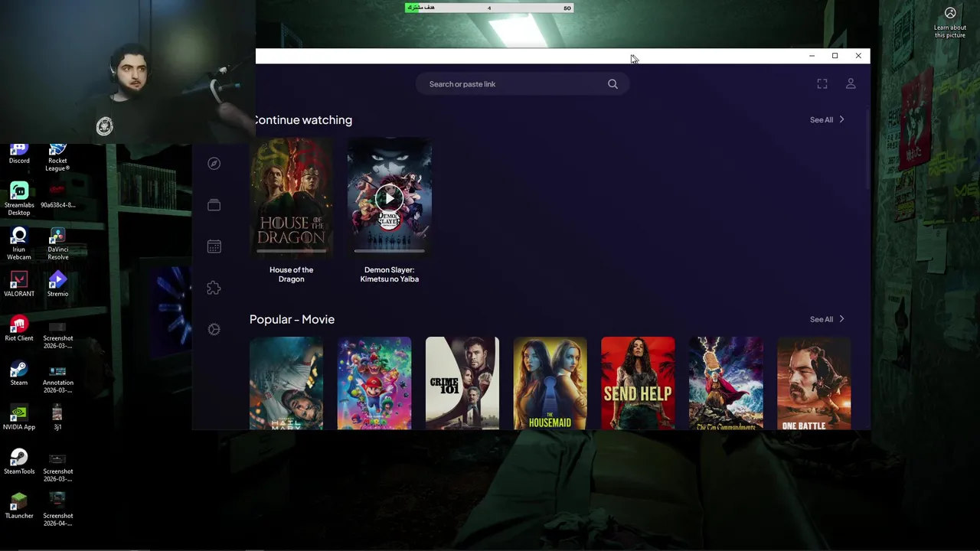The width and height of the screenshot is (980, 551).
Task: Select the Screenshot 2026-04 desktop file
Action: (x=57, y=510)
